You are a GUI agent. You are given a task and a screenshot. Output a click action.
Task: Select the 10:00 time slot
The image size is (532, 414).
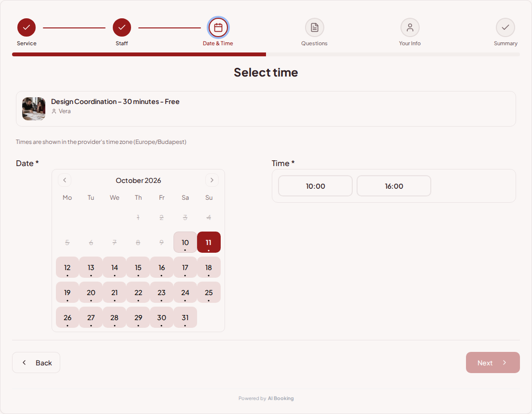[315, 186]
